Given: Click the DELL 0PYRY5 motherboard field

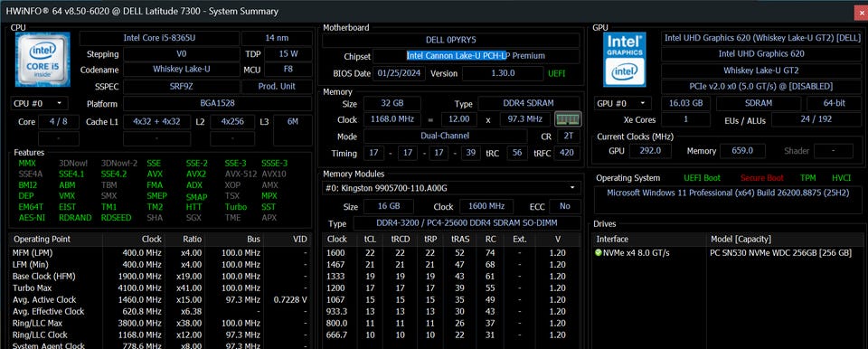Looking at the screenshot, I should coord(450,40).
